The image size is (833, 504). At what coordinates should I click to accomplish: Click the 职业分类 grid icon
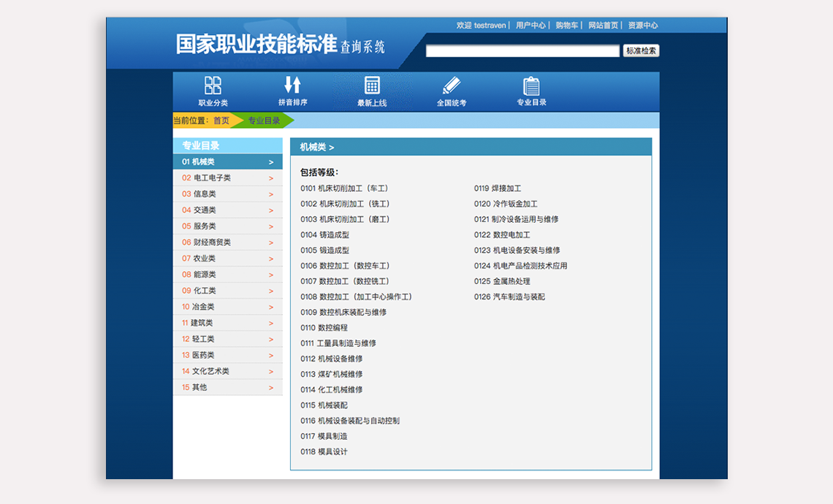pyautogui.click(x=213, y=85)
